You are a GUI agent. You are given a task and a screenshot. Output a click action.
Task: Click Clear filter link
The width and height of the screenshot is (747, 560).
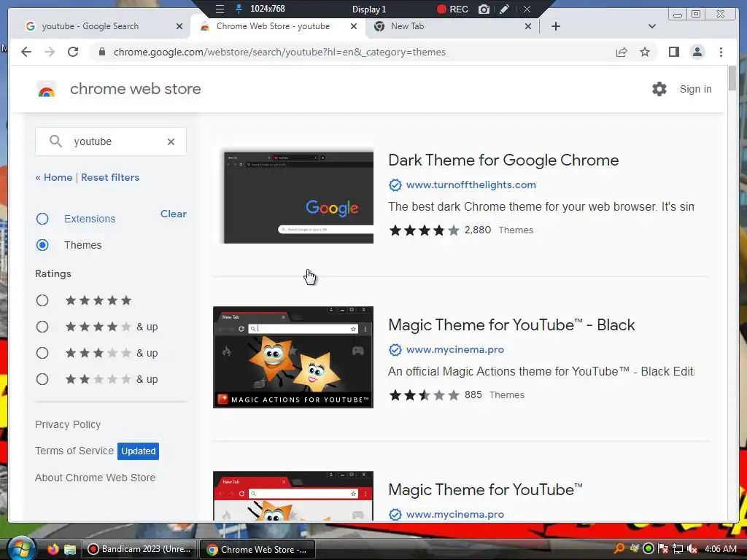click(174, 214)
